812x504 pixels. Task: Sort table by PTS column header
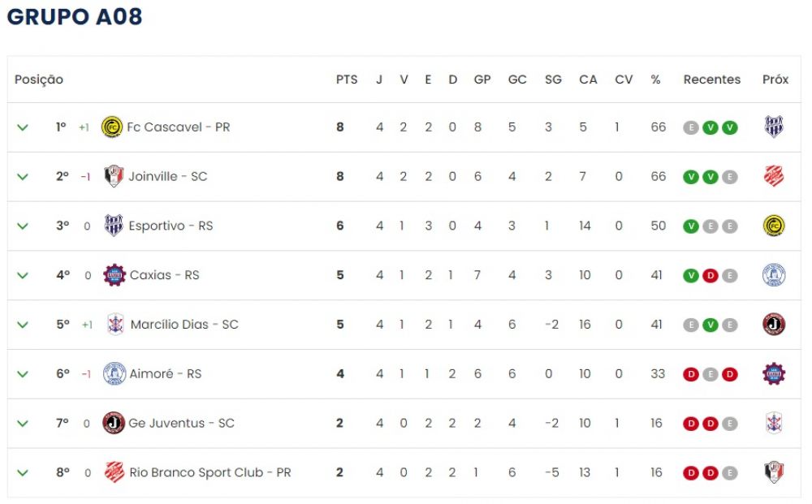[347, 80]
